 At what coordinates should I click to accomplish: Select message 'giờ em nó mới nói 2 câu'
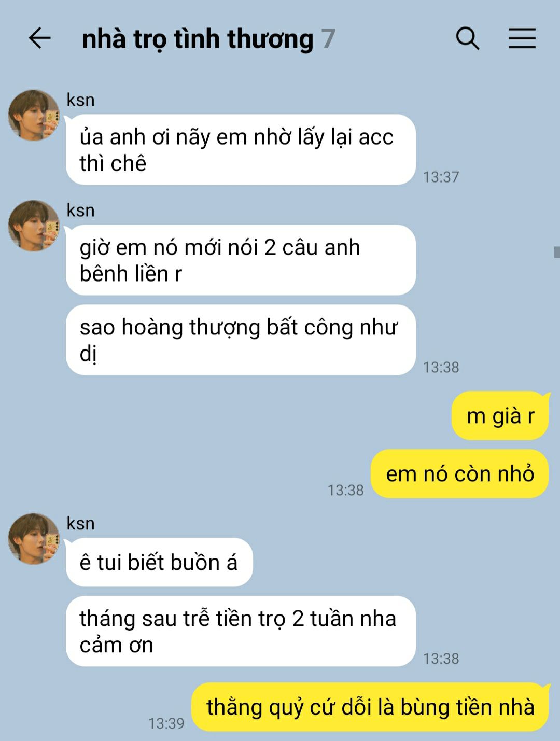[x=241, y=260]
